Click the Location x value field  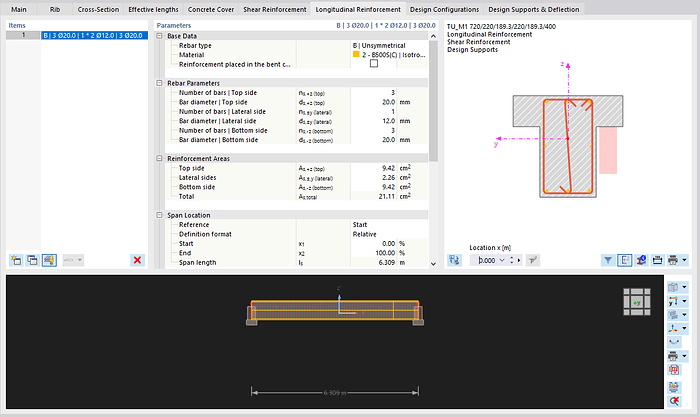pyautogui.click(x=484, y=260)
